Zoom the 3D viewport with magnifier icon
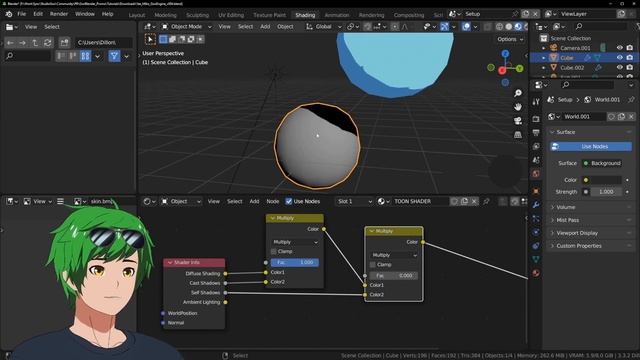The image size is (640, 360). (x=518, y=93)
